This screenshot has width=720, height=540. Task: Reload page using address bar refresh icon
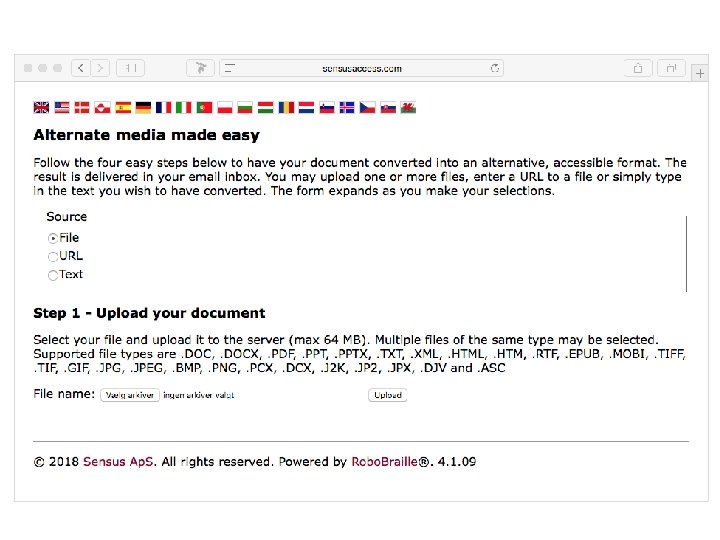[495, 68]
